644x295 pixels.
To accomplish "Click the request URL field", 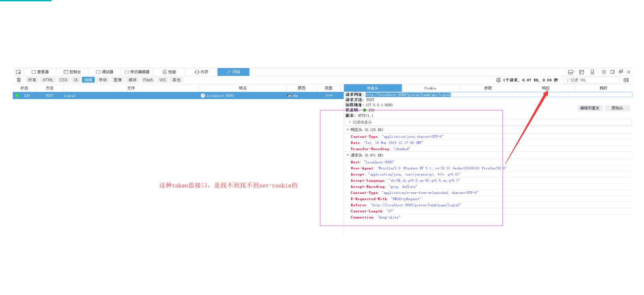I will tap(498, 95).
